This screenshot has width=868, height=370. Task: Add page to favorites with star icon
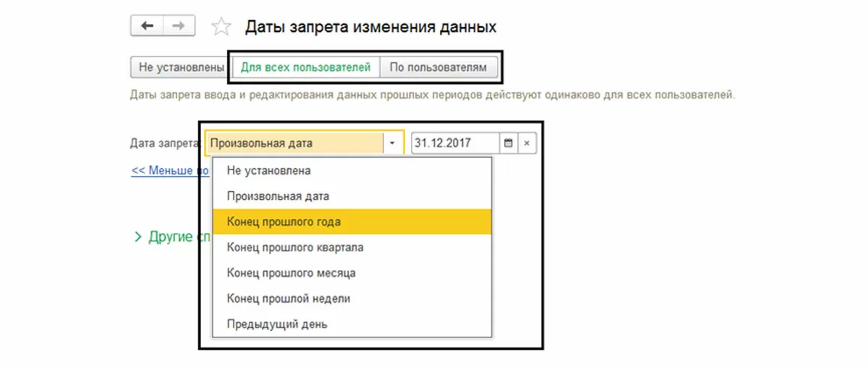221,27
